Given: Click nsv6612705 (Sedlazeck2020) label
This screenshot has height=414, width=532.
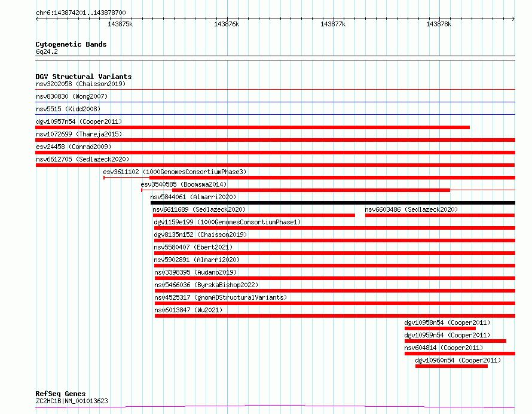Looking at the screenshot, I should coord(82,159).
